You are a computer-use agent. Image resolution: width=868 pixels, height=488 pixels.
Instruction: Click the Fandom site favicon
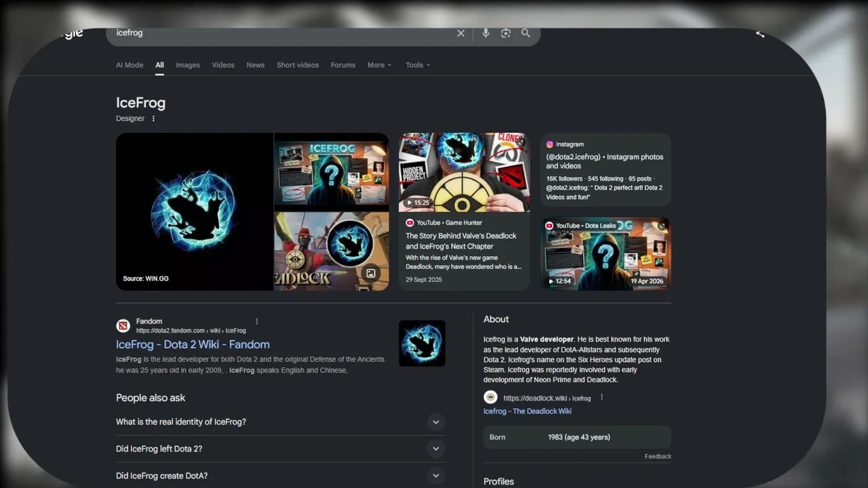tap(123, 326)
